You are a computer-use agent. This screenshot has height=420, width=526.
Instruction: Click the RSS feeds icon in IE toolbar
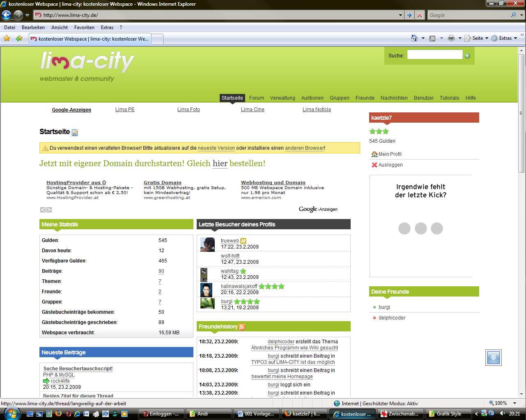coord(432,38)
